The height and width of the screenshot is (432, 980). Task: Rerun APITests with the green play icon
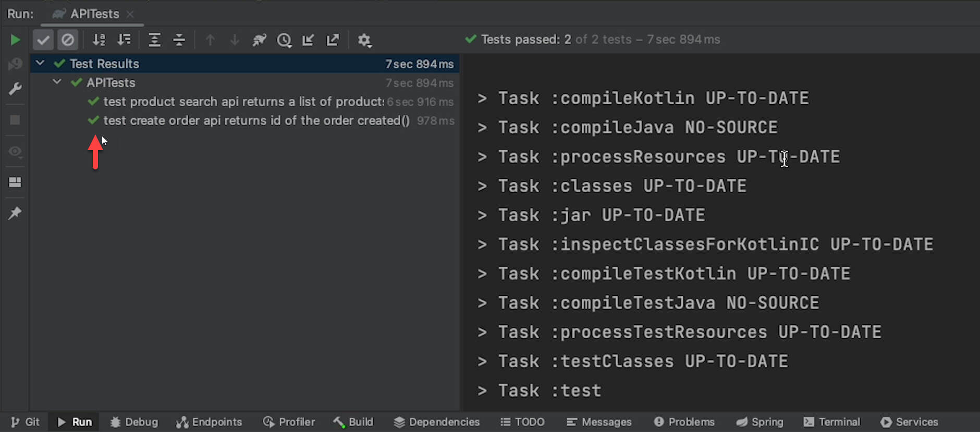pos(15,40)
